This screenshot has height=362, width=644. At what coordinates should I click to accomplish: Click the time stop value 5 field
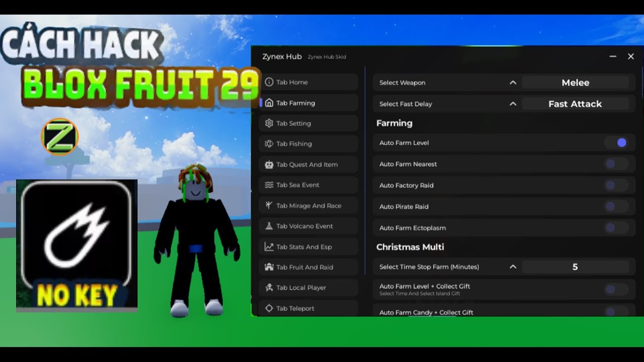click(575, 266)
